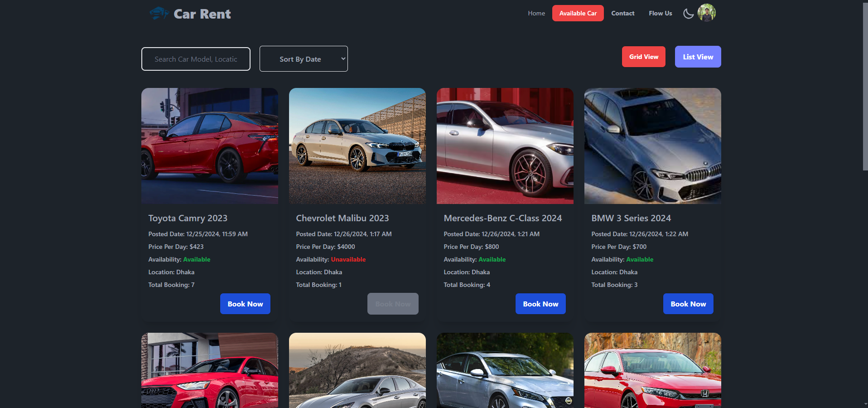Switch to List View
Screen dimensions: 868x408
point(698,57)
